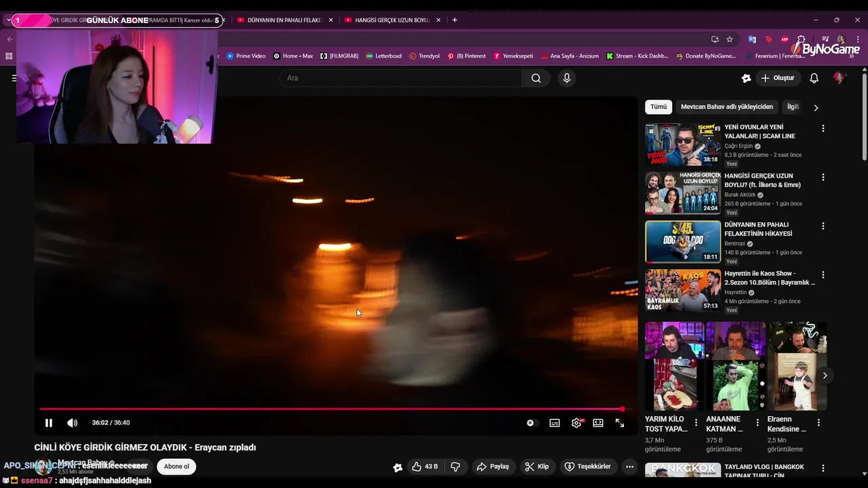
Task: Mute the video volume speaker icon
Action: 72,423
